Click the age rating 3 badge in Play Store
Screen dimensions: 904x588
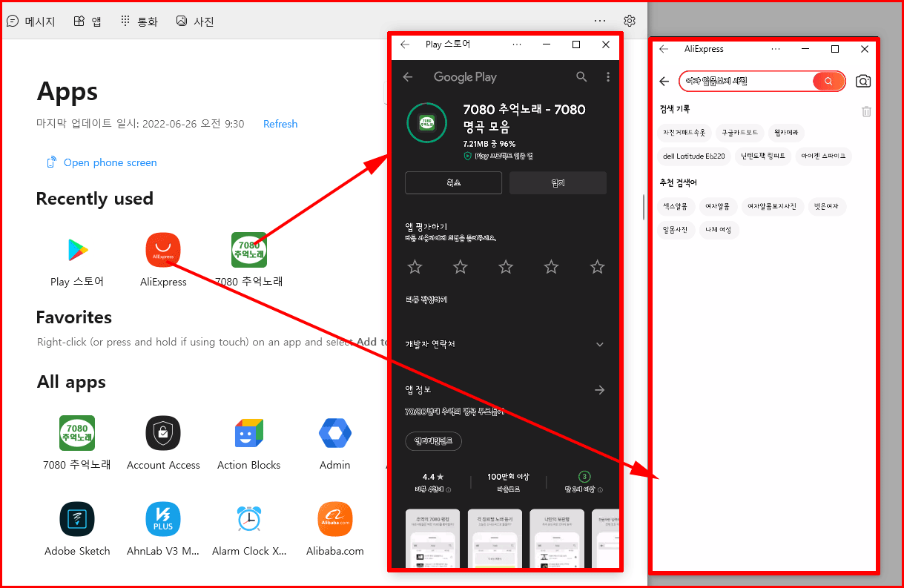point(584,477)
